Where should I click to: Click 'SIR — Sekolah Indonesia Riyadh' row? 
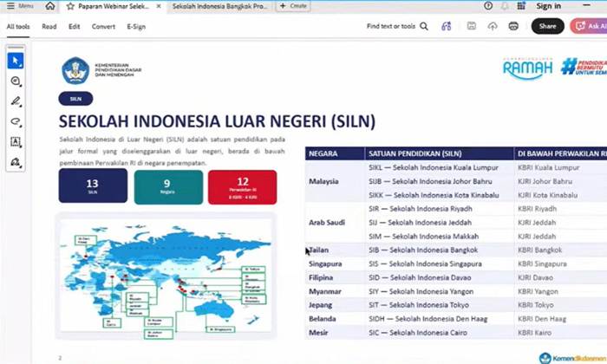[x=421, y=209]
